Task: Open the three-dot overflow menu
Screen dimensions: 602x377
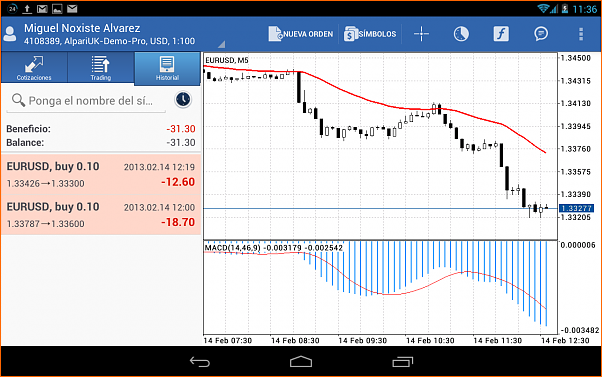Action: [581, 34]
